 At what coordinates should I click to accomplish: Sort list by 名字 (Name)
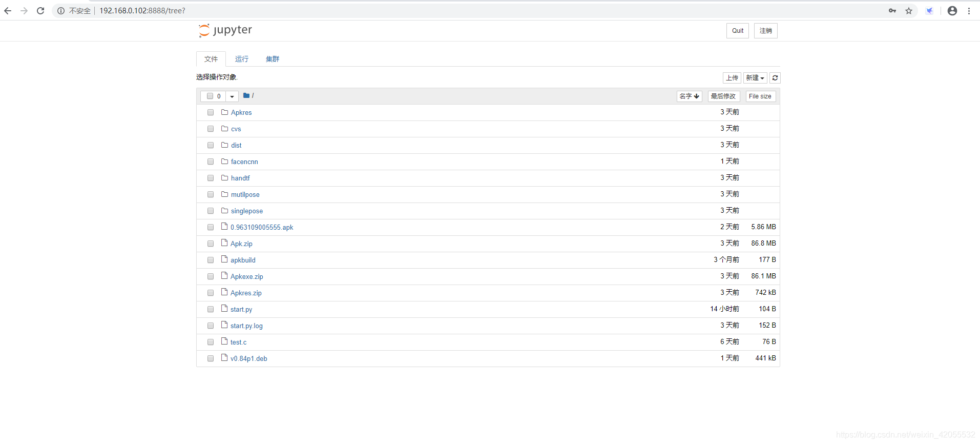click(x=689, y=96)
